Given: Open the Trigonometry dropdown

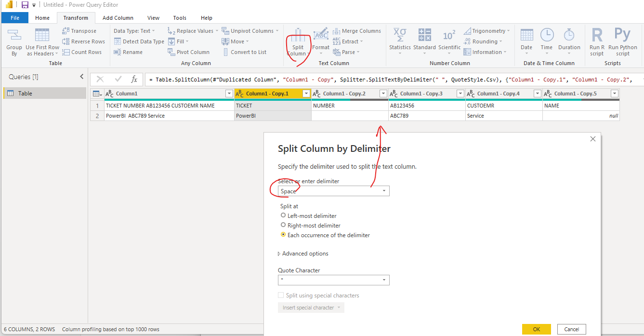Looking at the screenshot, I should [x=487, y=31].
